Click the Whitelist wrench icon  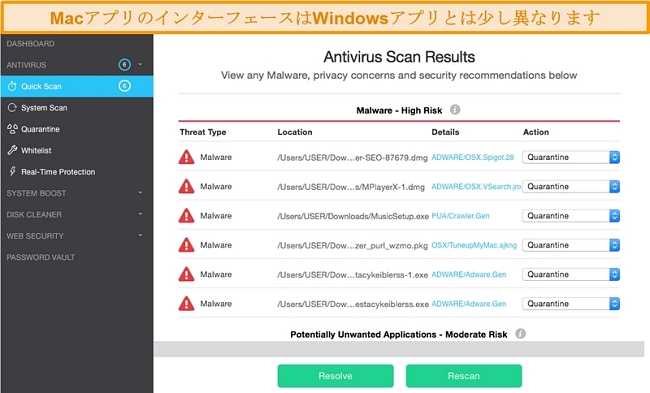click(12, 150)
